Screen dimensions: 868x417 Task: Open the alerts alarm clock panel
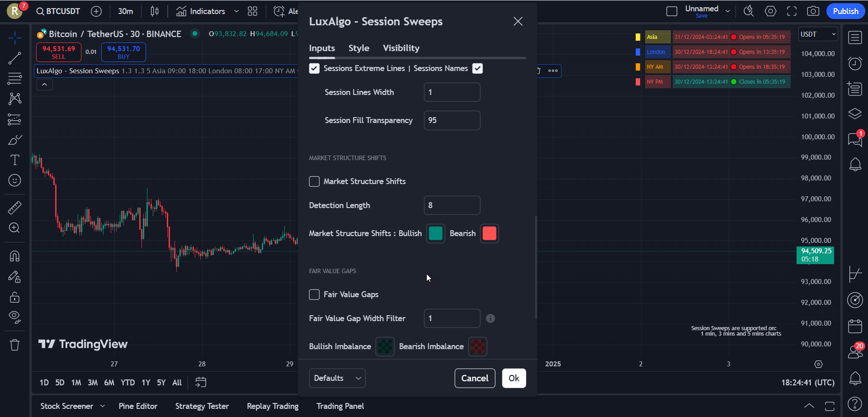click(855, 63)
